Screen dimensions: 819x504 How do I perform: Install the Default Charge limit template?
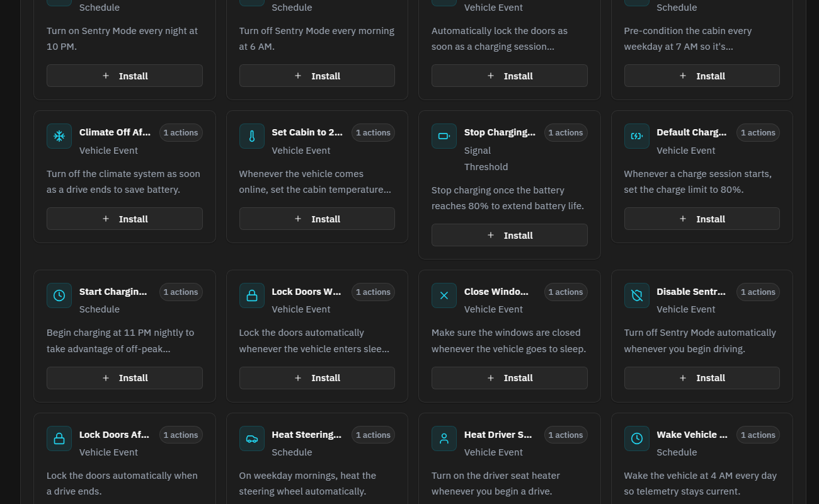pos(702,219)
